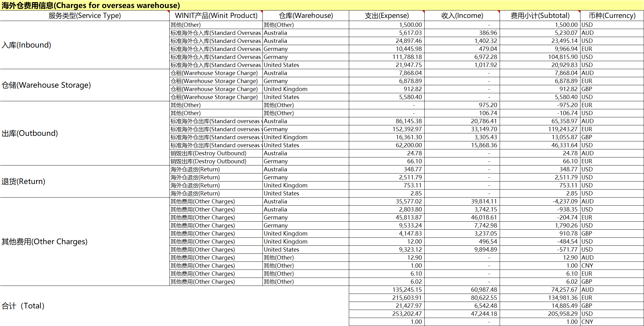Screen dimensions: 644x326
Task: Select the title cell 'Charges for overseas warehouse'
Action: (x=322, y=5)
